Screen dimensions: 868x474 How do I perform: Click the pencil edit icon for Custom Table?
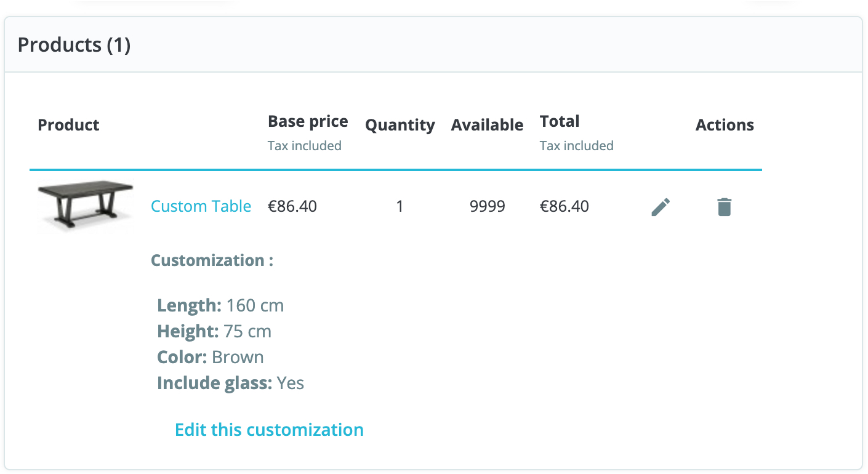click(661, 207)
